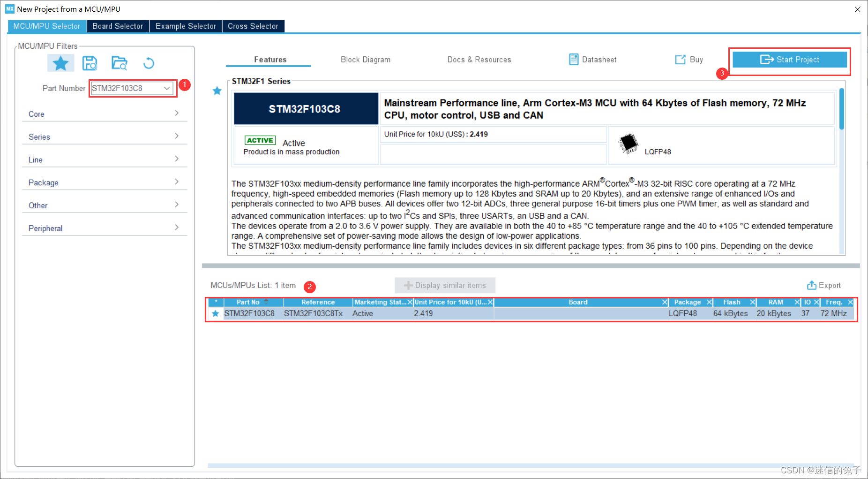This screenshot has height=479, width=868.
Task: Open the Part Number dropdown
Action: pyautogui.click(x=166, y=88)
